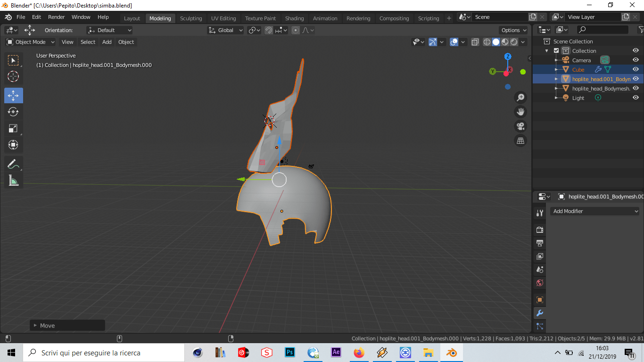This screenshot has height=362, width=644.
Task: Toggle proportional editing button
Action: (x=296, y=30)
